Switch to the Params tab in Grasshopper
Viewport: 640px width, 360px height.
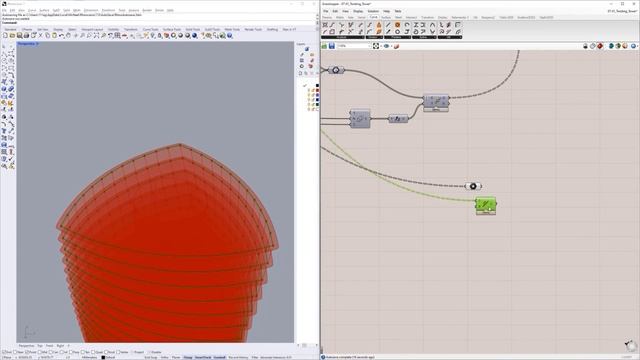[327, 18]
